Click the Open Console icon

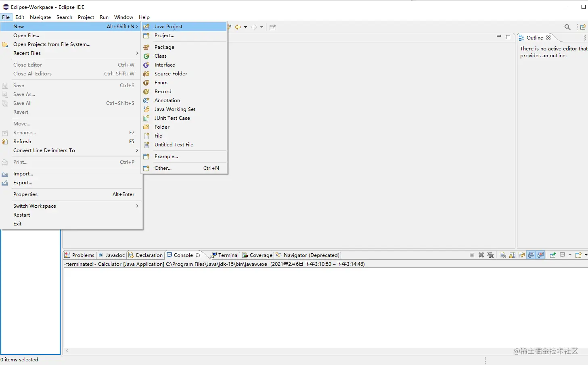(578, 255)
